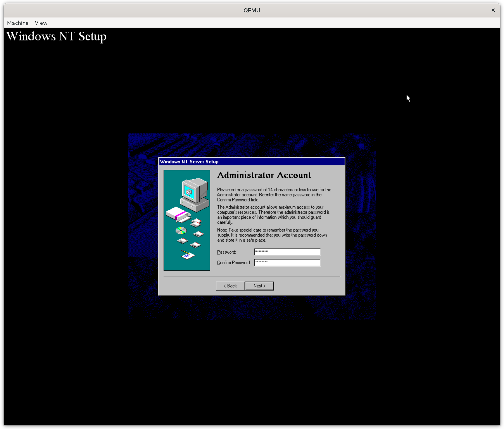Close the QEMU window

tap(493, 10)
